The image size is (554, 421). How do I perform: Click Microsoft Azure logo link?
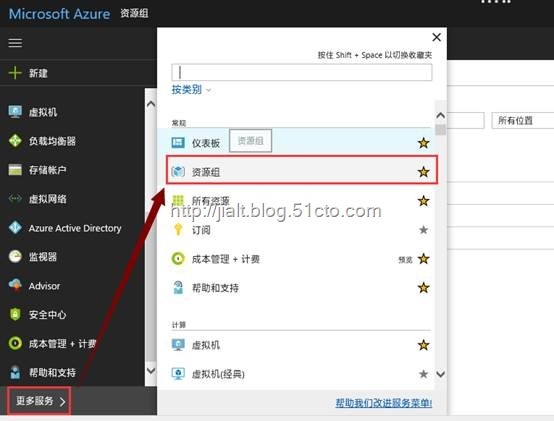(59, 14)
